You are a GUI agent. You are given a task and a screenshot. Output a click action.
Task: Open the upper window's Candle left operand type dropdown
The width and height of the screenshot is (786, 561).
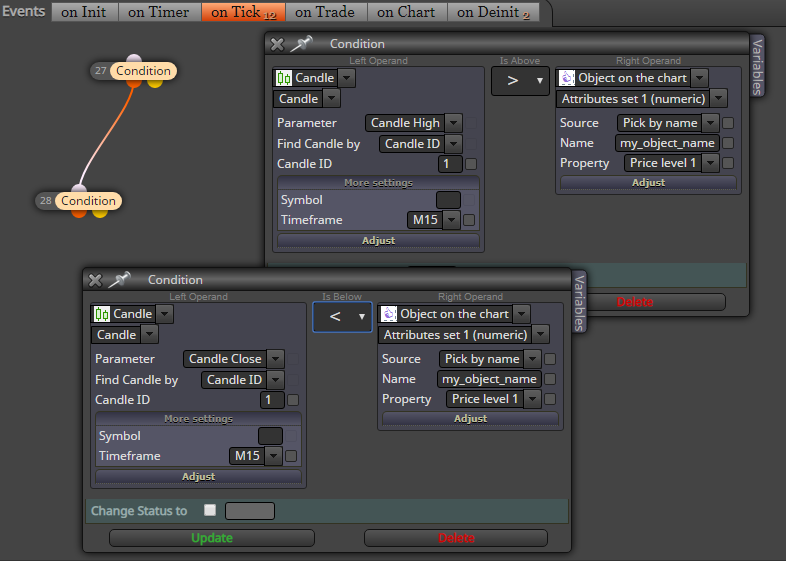point(347,78)
